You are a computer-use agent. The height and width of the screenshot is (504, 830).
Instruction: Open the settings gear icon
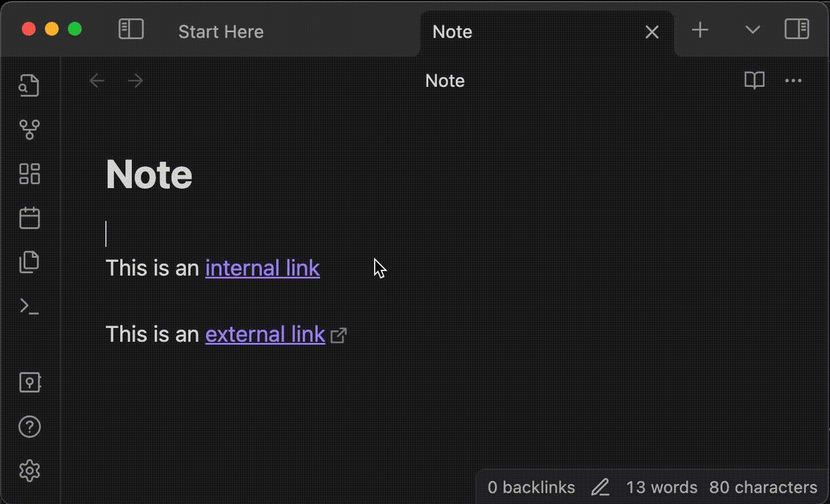[x=29, y=471]
